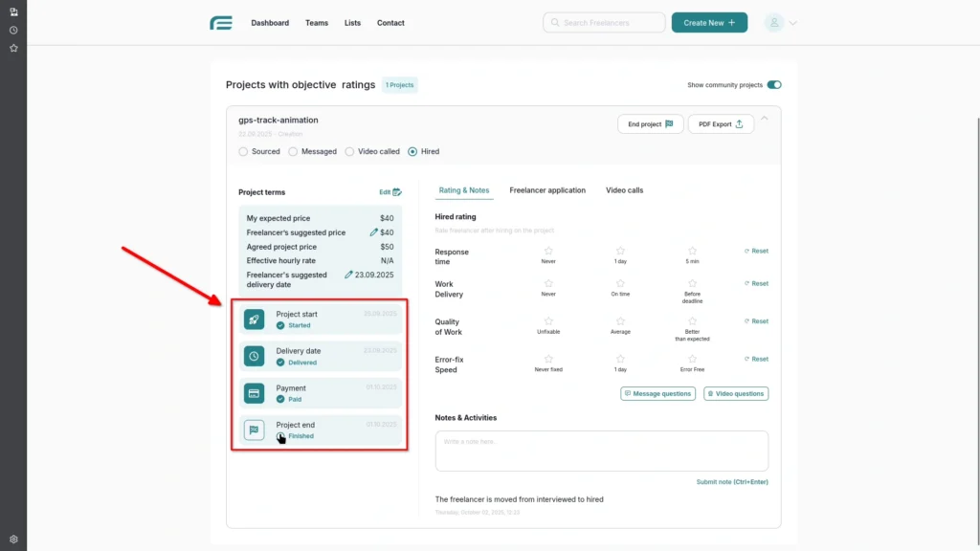Screen dimensions: 980x551
Task: Open settings gear at sidebar bottom
Action: [x=13, y=540]
